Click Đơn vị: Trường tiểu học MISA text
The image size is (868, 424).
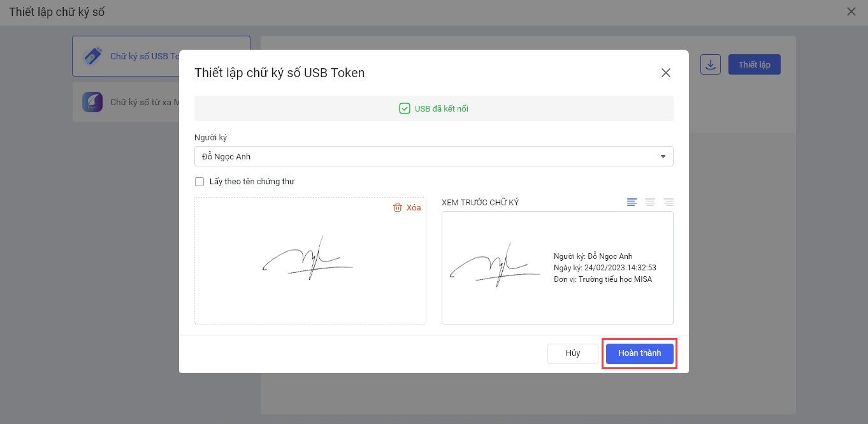(x=603, y=279)
